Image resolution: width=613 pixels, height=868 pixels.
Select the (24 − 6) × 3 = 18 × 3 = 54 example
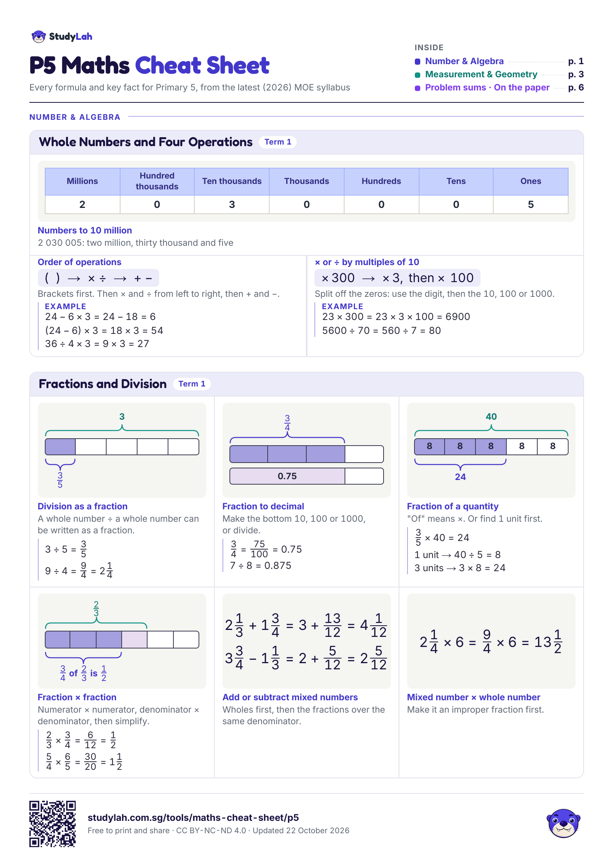[x=104, y=331]
